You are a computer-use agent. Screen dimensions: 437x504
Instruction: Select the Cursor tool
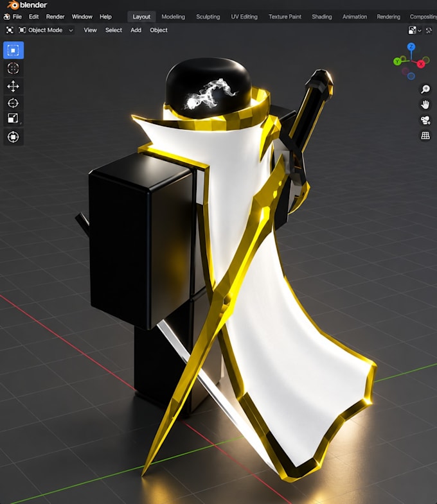[13, 68]
